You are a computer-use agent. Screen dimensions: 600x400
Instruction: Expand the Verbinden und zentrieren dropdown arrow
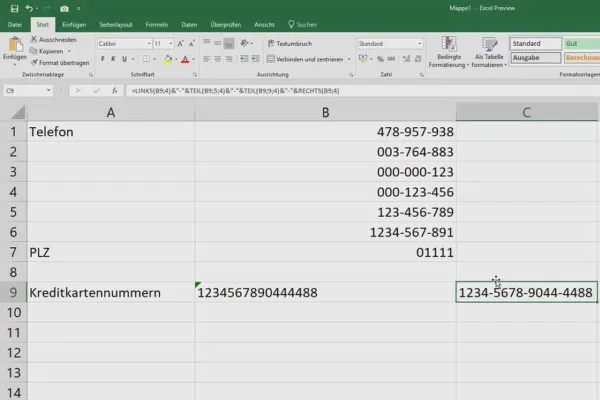click(x=349, y=59)
